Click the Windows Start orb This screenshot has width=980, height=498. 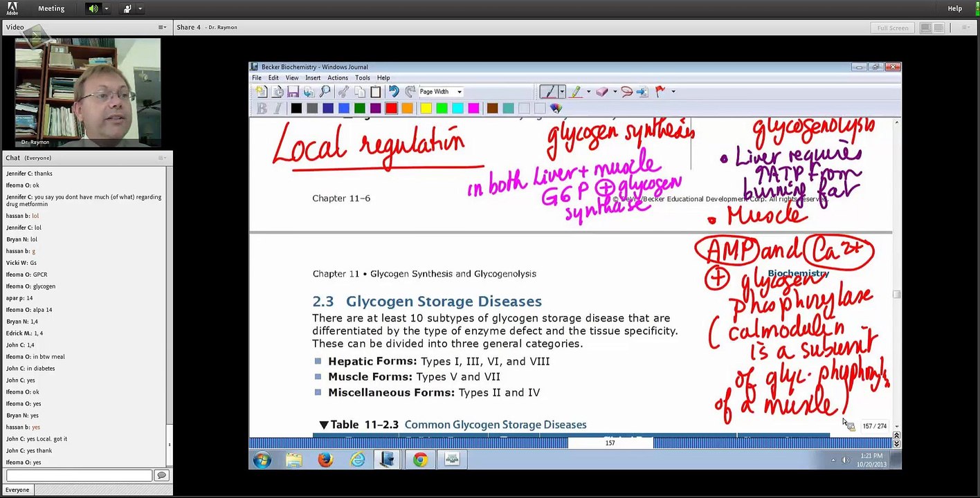click(x=262, y=459)
